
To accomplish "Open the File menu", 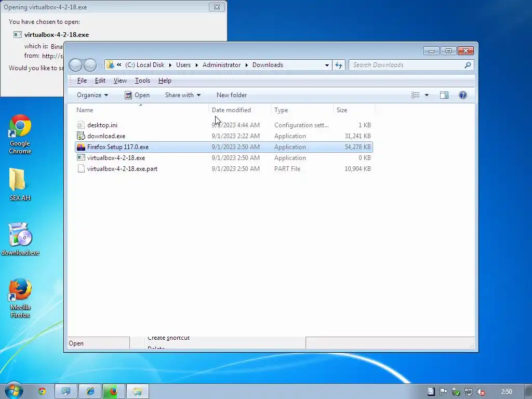I will [82, 81].
